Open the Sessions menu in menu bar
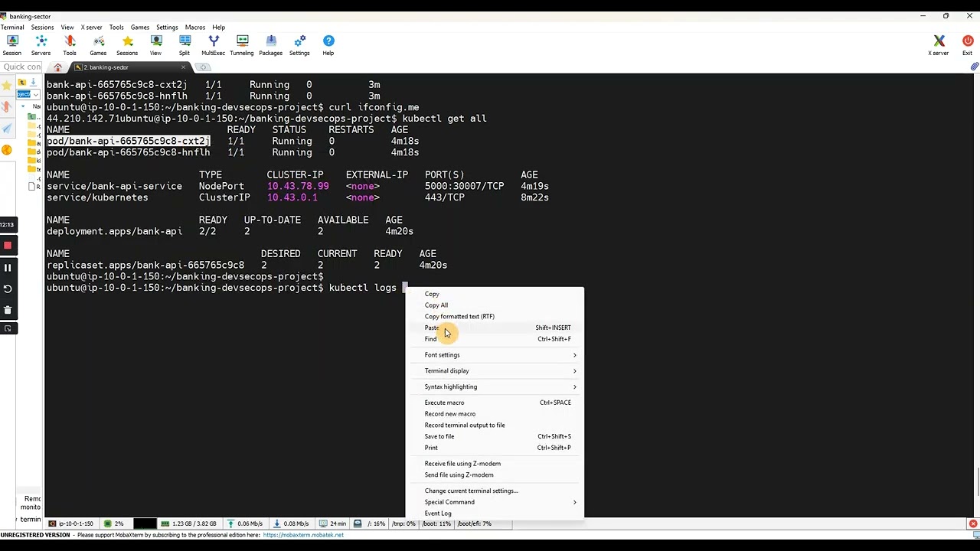 pos(42,28)
